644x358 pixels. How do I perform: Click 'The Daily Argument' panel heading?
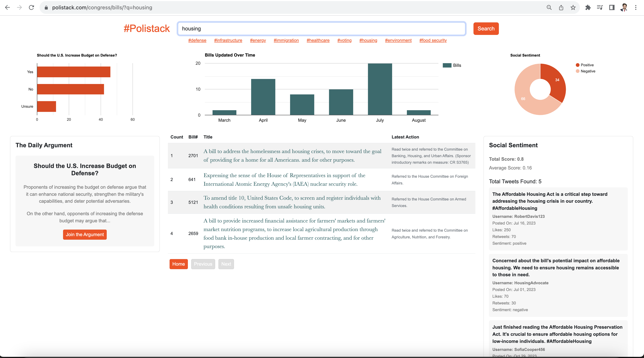(44, 145)
